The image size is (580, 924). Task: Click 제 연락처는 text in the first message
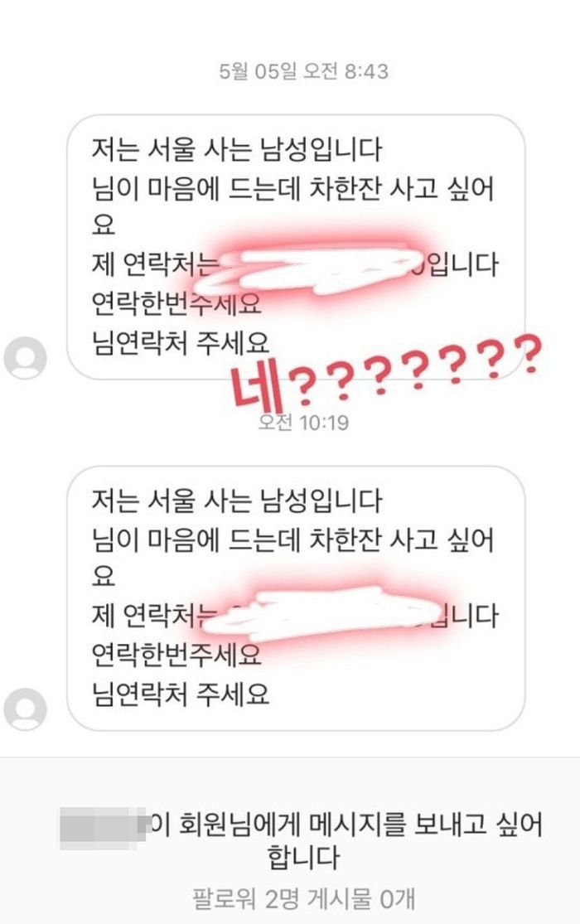point(152,264)
